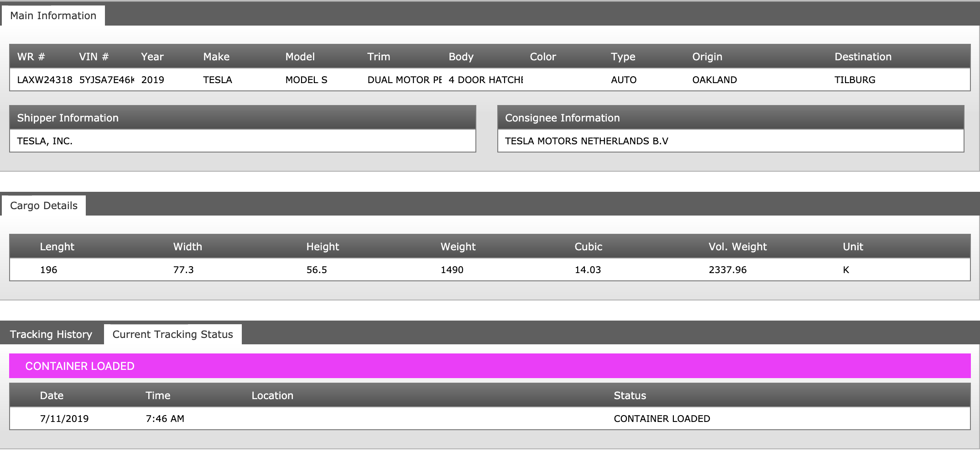Click the Type column header
The image size is (980, 453).
623,57
